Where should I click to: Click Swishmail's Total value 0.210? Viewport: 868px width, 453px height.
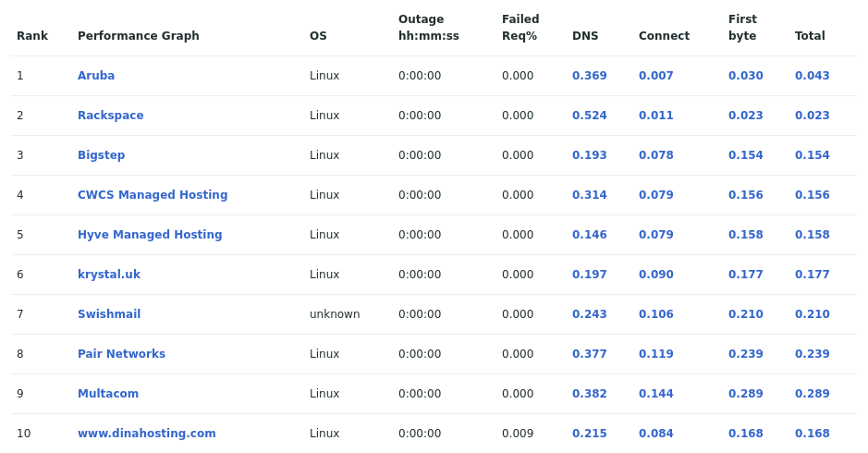click(813, 314)
